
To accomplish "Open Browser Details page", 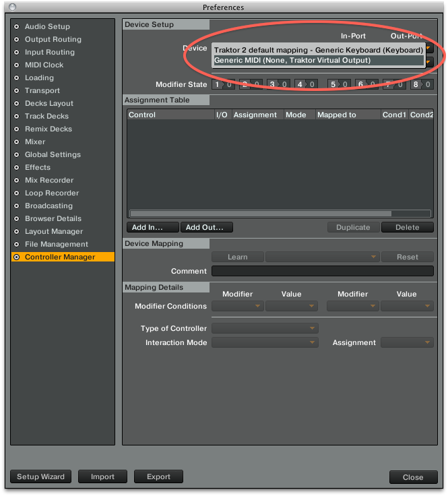I will (63, 218).
